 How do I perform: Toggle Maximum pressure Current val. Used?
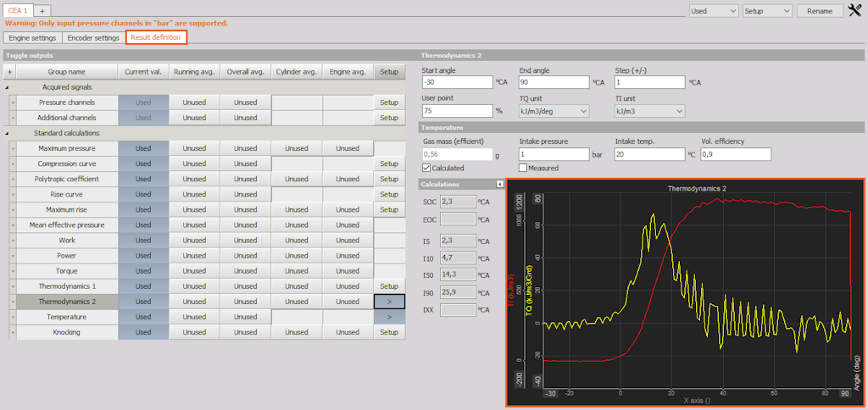(x=142, y=148)
